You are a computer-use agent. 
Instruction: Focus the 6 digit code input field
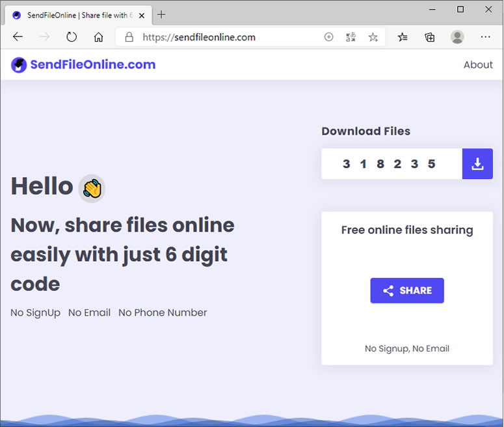pos(391,164)
